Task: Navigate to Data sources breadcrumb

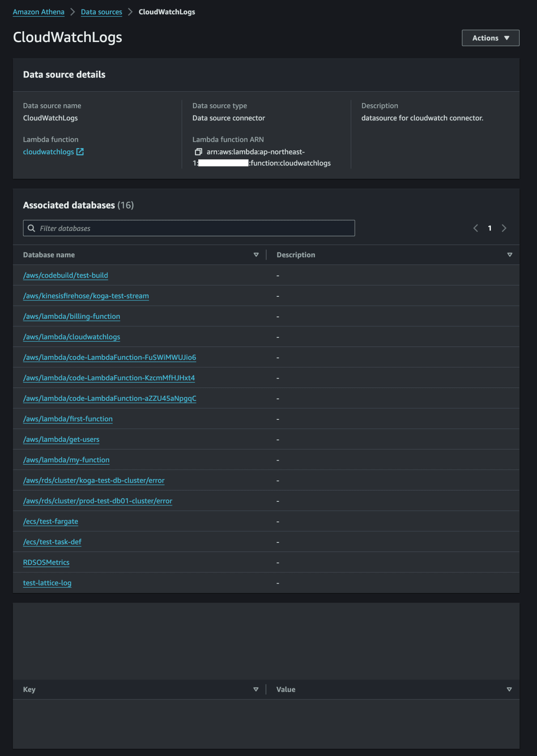Action: [102, 12]
